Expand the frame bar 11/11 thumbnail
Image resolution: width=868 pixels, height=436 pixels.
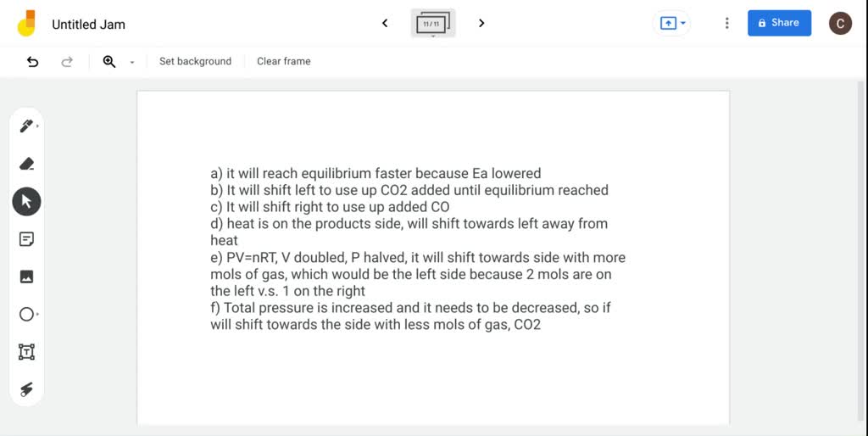point(433,24)
